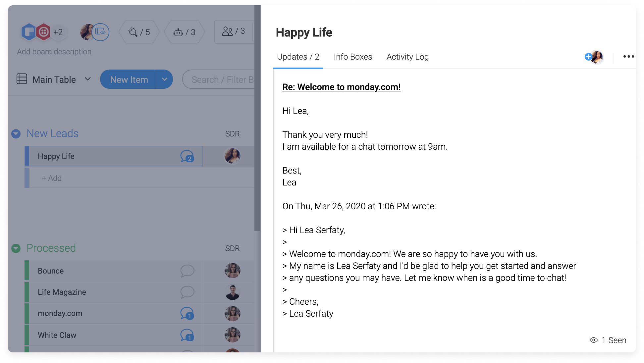Click Happy Life SDR avatar
The image size is (644, 363).
[x=232, y=156]
